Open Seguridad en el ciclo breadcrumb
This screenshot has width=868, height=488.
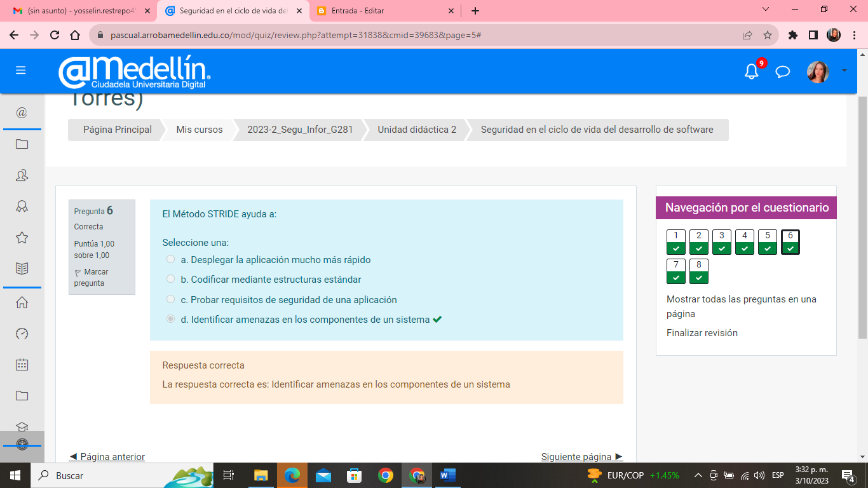click(597, 130)
